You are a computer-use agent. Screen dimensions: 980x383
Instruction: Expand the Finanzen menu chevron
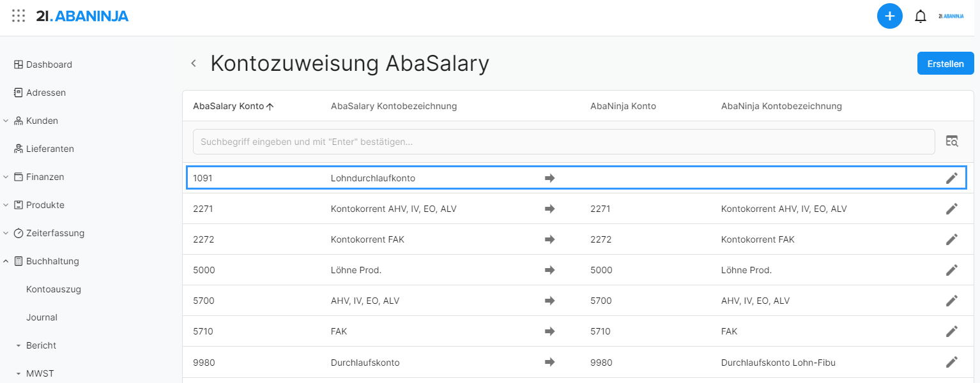tap(6, 177)
